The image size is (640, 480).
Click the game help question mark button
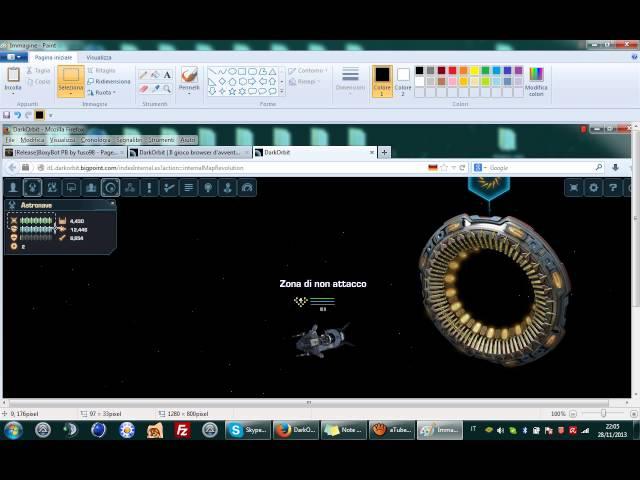click(613, 187)
